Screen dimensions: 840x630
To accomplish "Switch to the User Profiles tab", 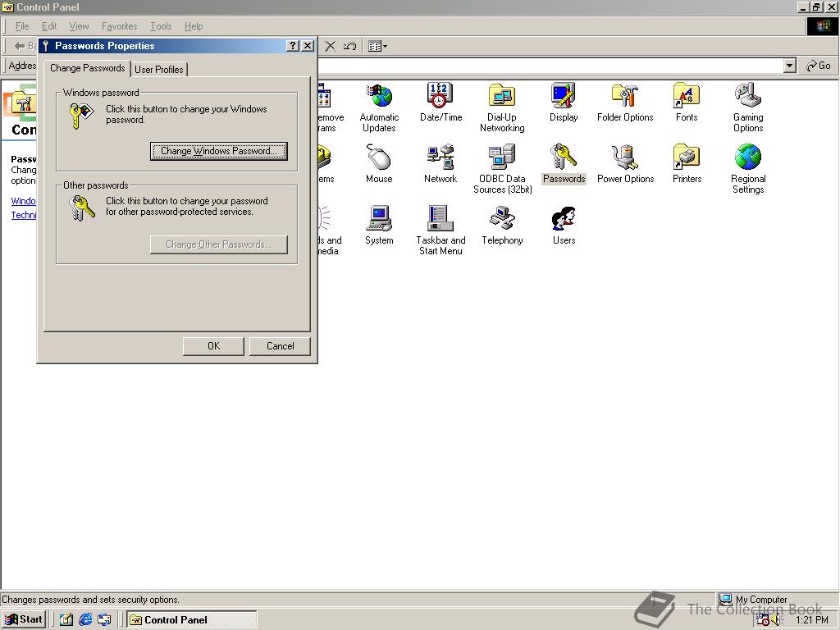I will pyautogui.click(x=159, y=69).
